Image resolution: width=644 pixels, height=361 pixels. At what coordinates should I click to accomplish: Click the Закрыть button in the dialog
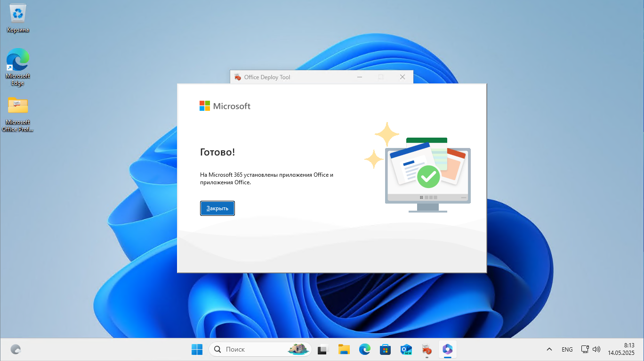tap(217, 208)
